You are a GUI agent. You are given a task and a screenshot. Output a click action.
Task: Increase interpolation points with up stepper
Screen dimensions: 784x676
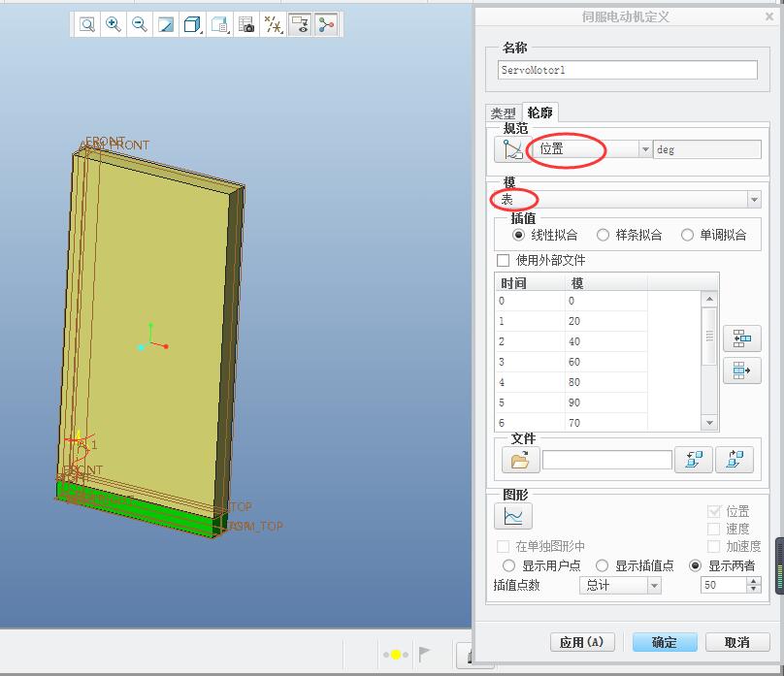pyautogui.click(x=754, y=581)
